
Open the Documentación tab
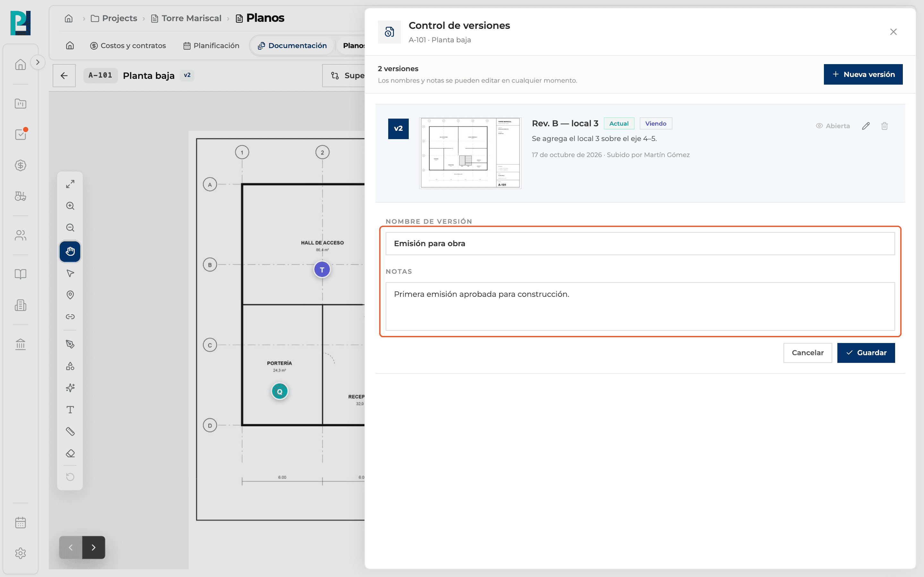pos(292,46)
